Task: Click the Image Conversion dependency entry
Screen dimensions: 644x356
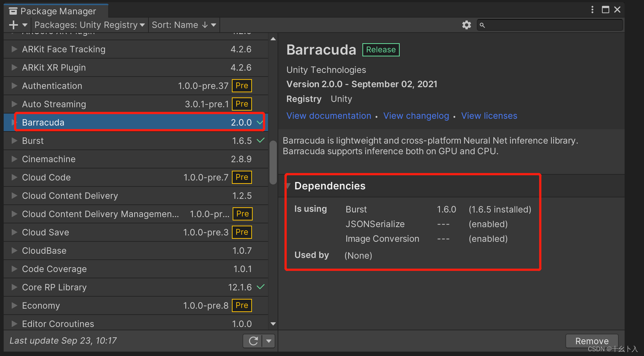Action: coord(382,239)
